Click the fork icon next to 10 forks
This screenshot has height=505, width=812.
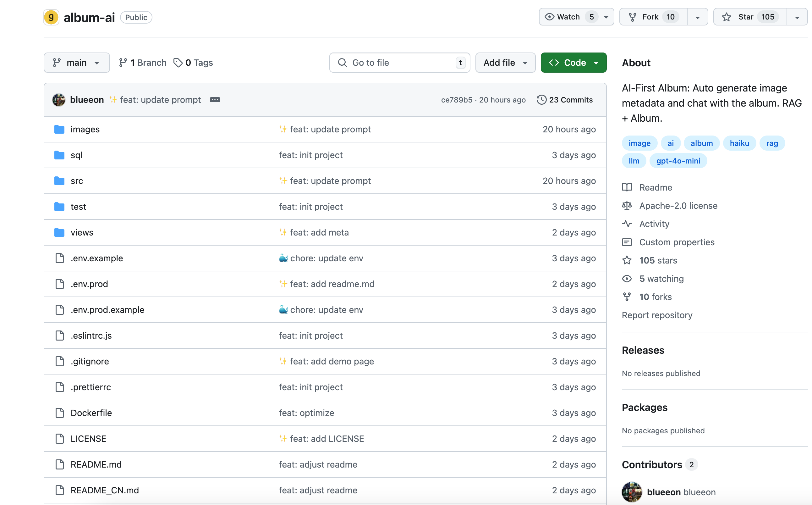click(627, 297)
